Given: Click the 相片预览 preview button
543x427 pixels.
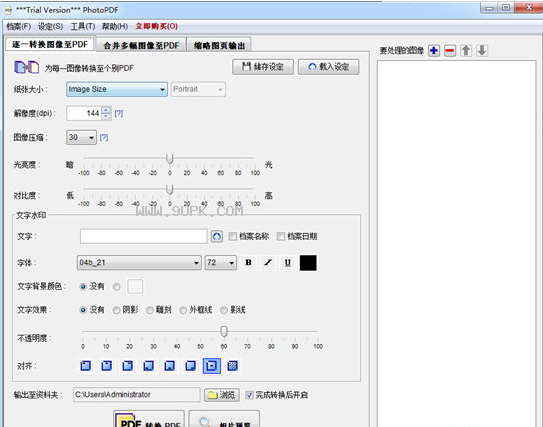Looking at the screenshot, I should 224,419.
